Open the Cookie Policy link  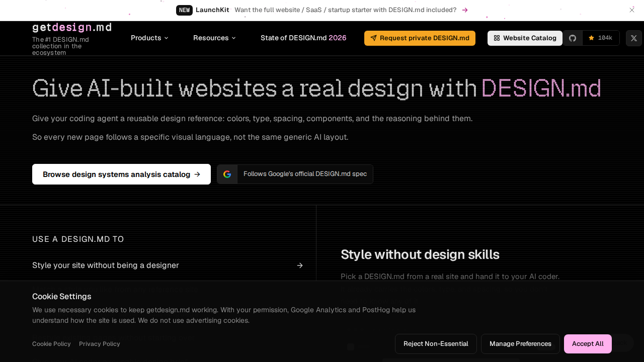pyautogui.click(x=51, y=344)
